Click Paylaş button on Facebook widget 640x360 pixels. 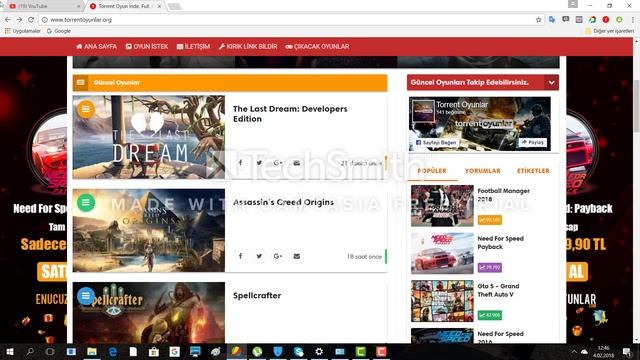(533, 142)
